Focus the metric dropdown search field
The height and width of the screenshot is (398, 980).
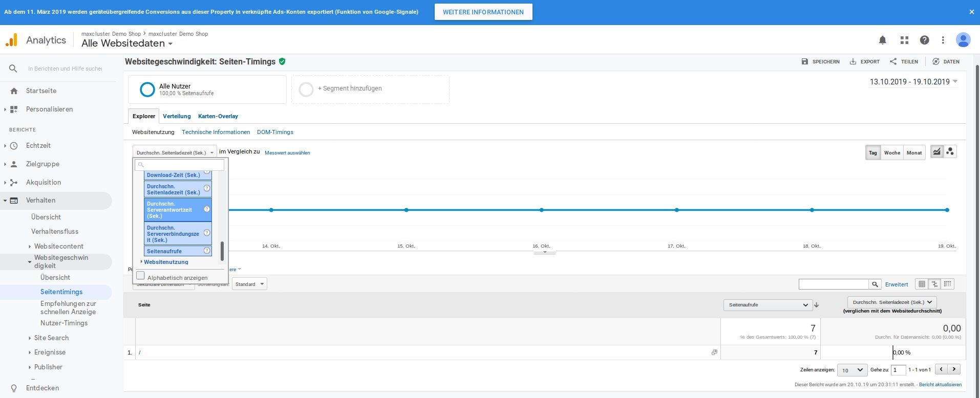tap(180, 165)
